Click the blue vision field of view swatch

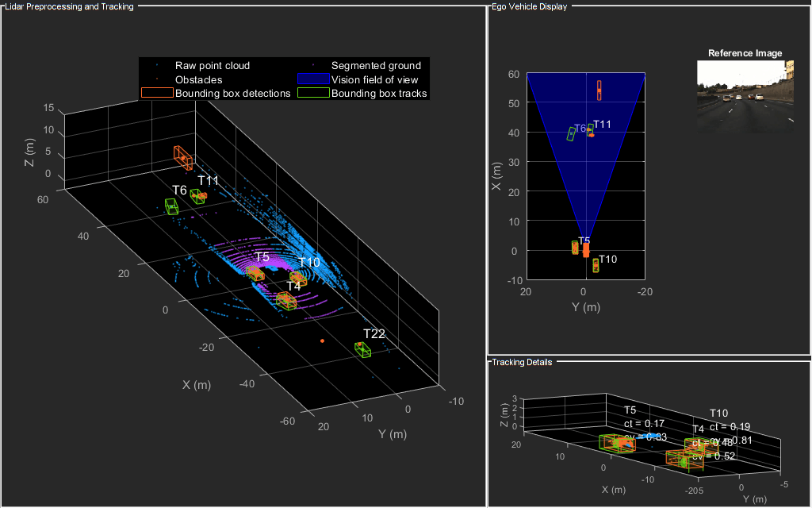(x=313, y=79)
